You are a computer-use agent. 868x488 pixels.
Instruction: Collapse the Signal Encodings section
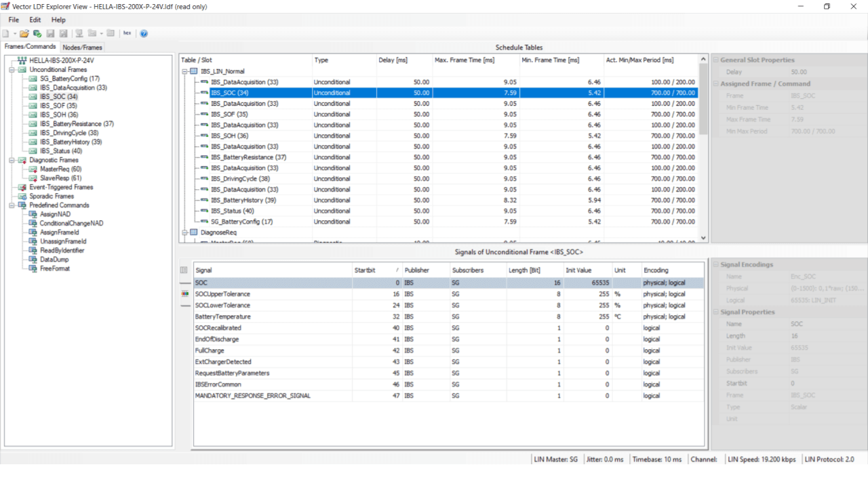(715, 265)
